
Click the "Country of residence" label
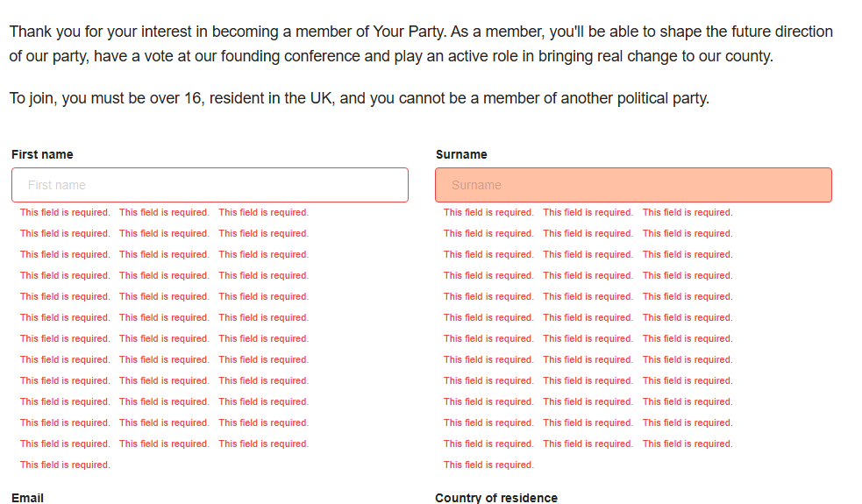point(496,498)
